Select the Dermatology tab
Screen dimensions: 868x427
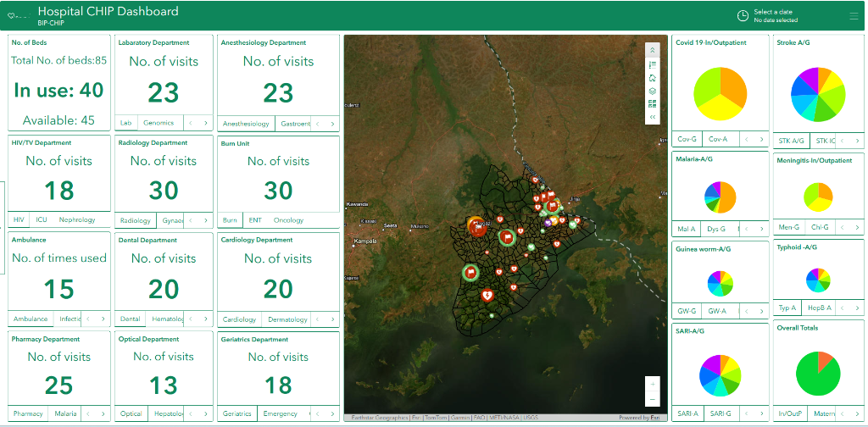coord(287,319)
